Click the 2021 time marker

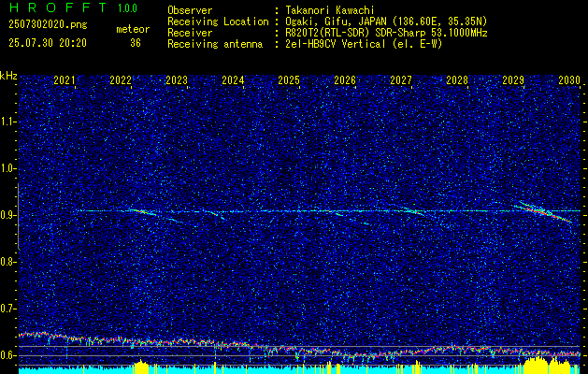65,80
